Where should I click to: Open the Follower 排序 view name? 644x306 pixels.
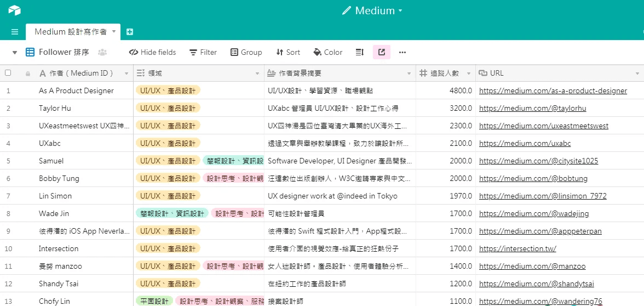coord(64,52)
